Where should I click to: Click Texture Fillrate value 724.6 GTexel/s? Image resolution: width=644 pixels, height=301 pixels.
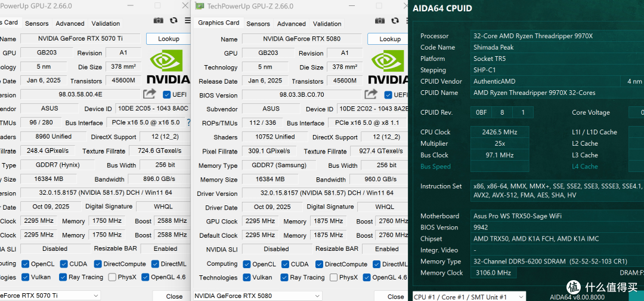[x=159, y=151]
